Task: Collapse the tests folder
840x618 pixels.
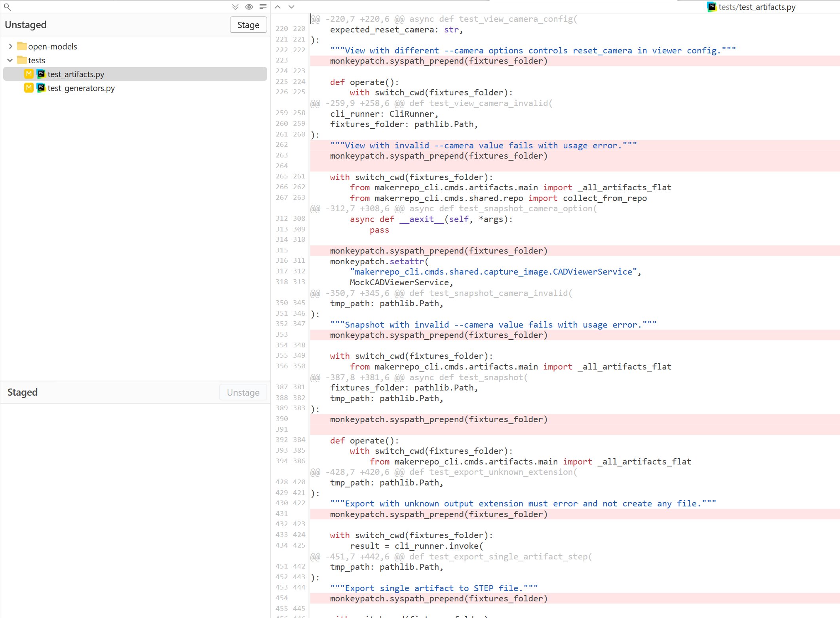Action: [10, 60]
